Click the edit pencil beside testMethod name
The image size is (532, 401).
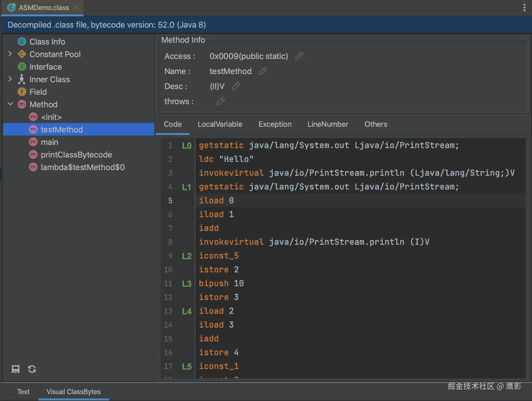pos(263,71)
